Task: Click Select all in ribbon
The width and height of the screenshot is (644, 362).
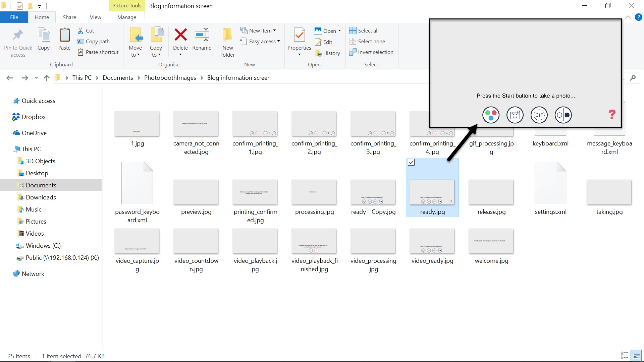Action: pos(364,31)
